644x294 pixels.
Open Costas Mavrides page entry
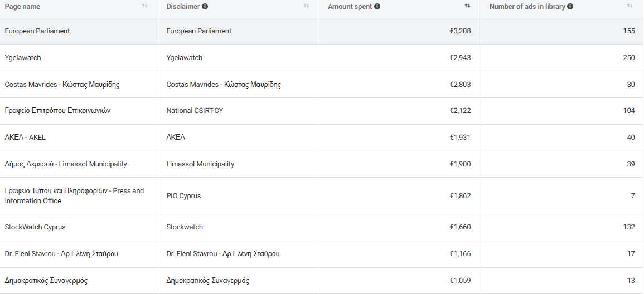[x=62, y=85]
